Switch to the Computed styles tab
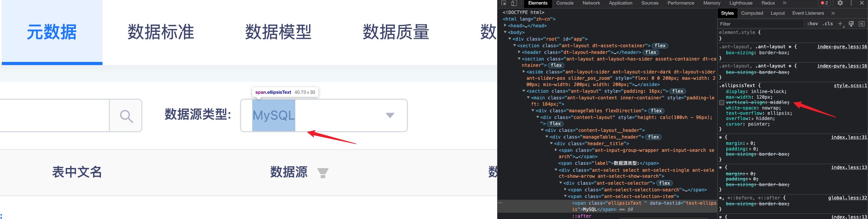This screenshot has width=868, height=219. [752, 13]
